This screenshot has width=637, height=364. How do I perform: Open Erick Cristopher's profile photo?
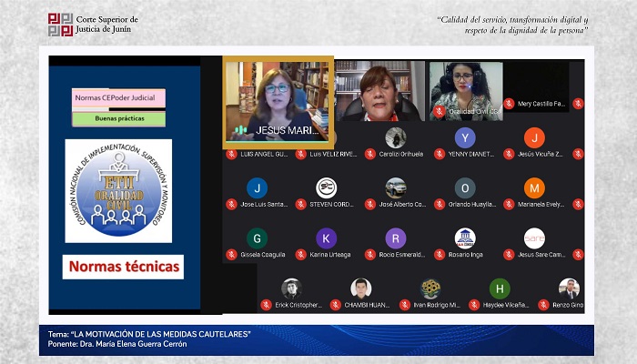[x=292, y=288]
